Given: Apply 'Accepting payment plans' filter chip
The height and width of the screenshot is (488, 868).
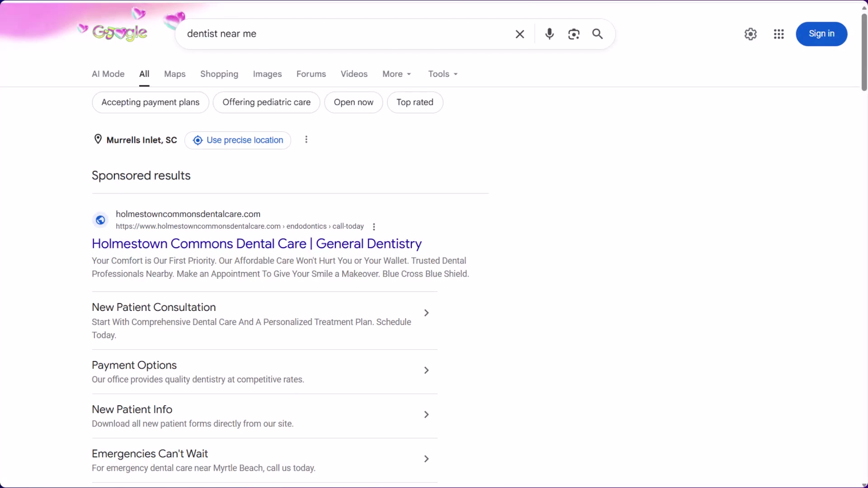Looking at the screenshot, I should click(151, 103).
